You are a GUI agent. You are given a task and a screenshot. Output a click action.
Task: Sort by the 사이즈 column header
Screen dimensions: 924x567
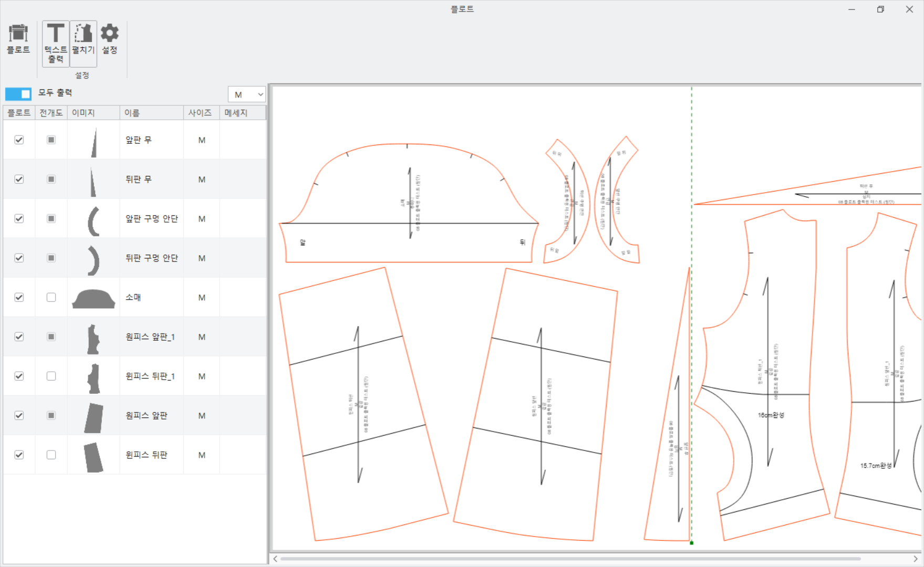coord(201,113)
